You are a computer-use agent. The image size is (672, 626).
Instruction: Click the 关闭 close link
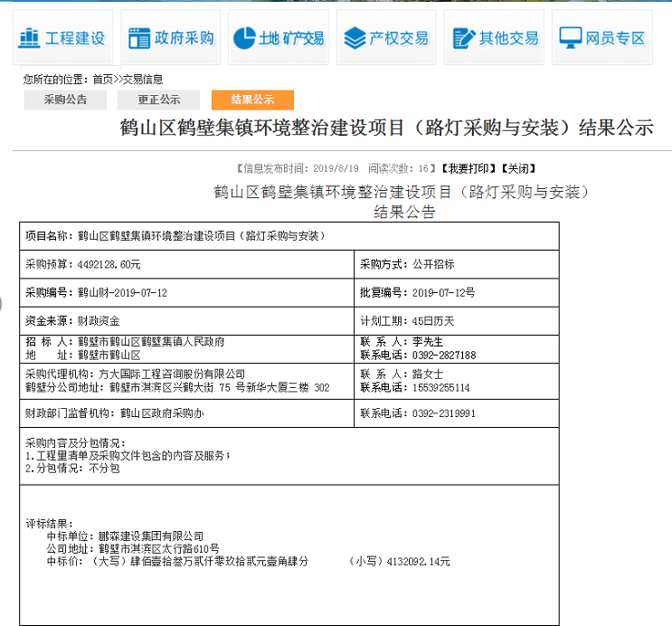(x=518, y=168)
